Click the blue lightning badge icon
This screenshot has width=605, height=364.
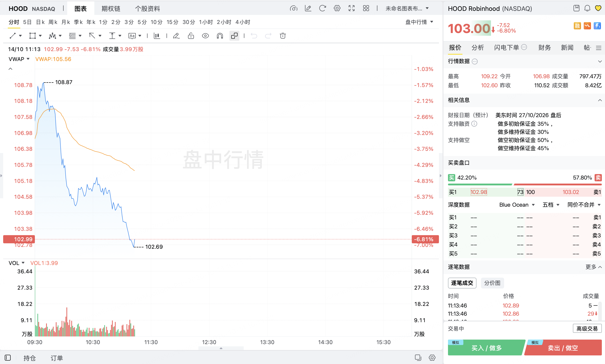coord(597,26)
